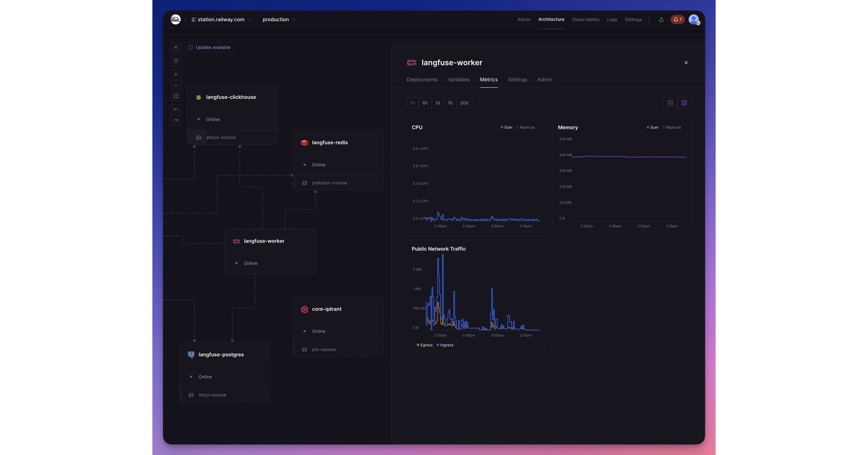Open the service Admin tab
This screenshot has height=455, width=868.
545,80
